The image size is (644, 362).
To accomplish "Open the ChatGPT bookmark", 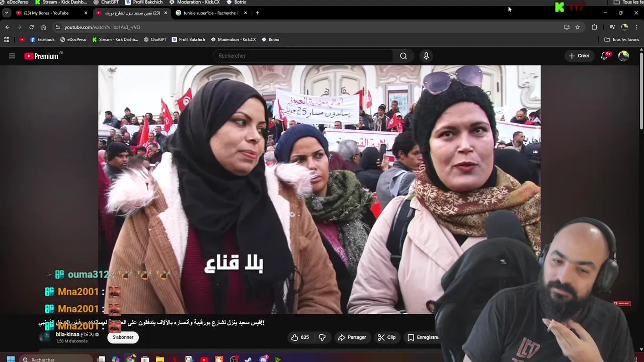I will pos(155,39).
